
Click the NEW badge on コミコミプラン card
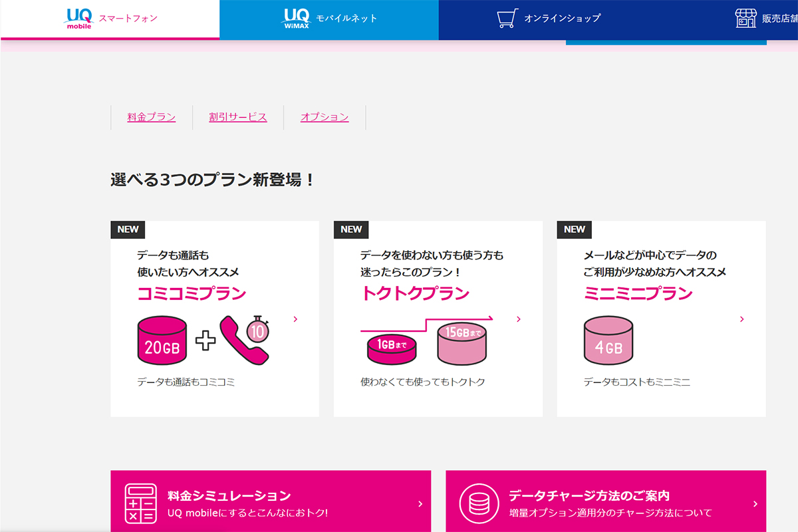(x=128, y=229)
